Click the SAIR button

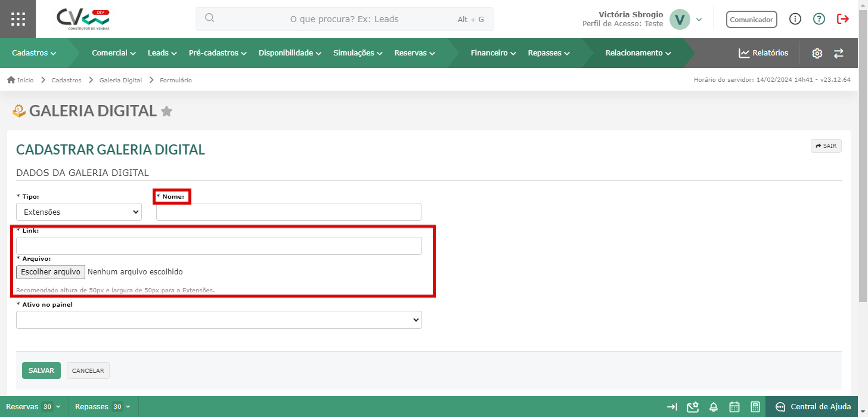pos(826,146)
